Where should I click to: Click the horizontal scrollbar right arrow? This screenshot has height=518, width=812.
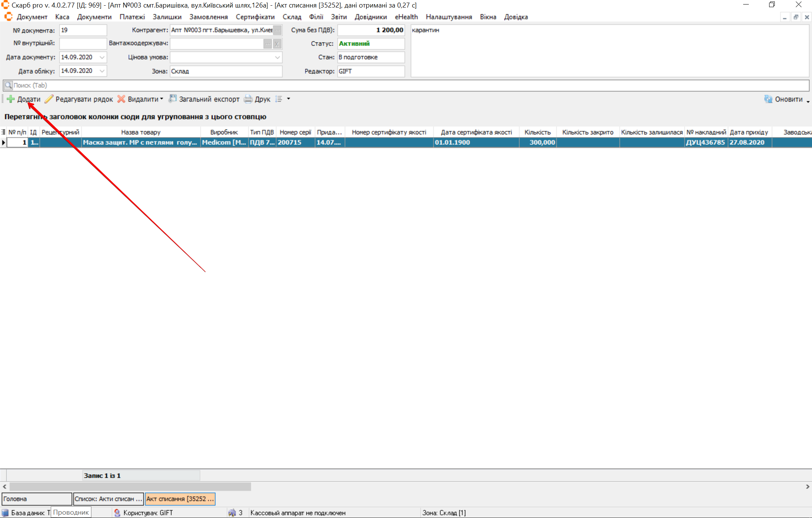click(x=807, y=487)
